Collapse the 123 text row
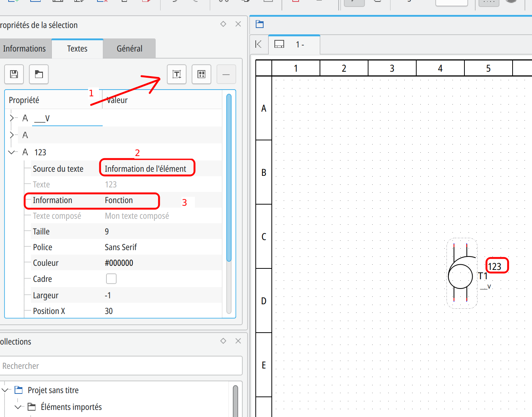 pos(12,152)
